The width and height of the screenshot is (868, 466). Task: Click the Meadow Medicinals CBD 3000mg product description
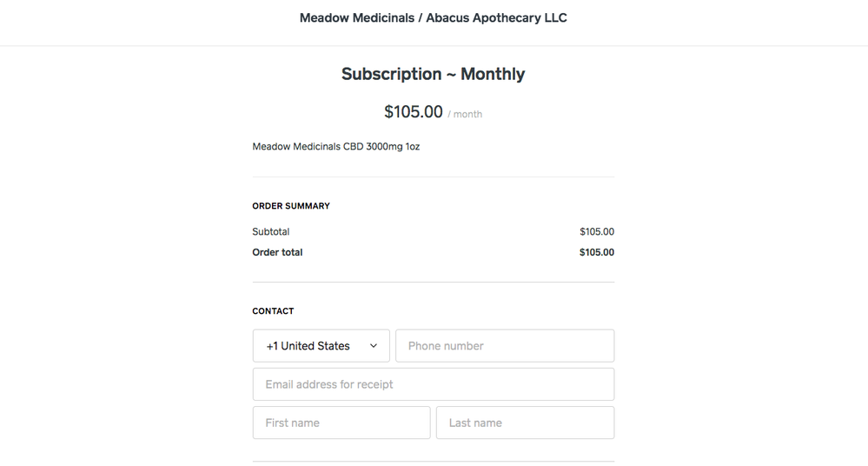(x=336, y=147)
